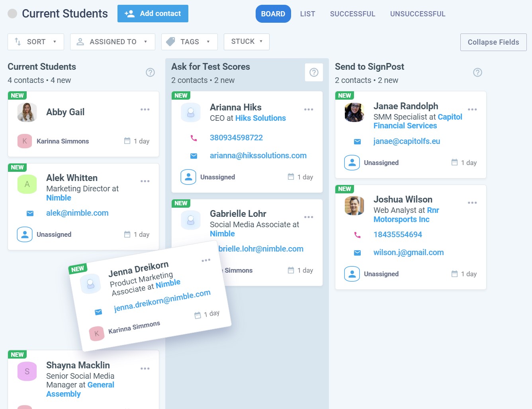Image resolution: width=532 pixels, height=409 pixels.
Task: Open the ASSIGNED TO filter dropdown
Action: 113,42
